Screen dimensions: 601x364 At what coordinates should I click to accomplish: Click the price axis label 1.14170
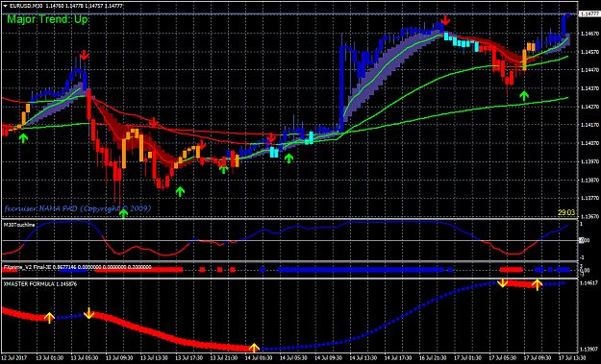589,125
